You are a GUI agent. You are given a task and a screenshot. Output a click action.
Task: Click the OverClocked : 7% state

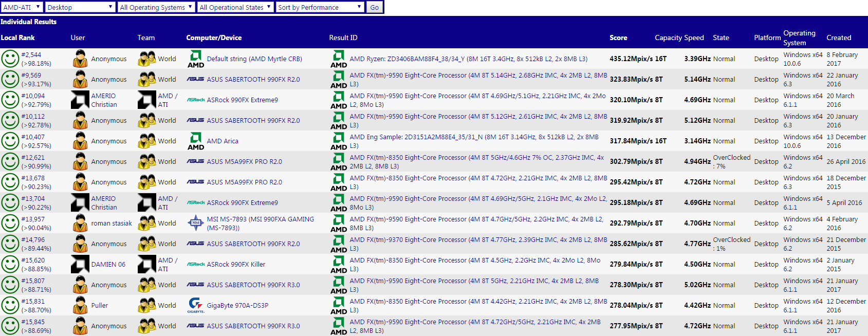pos(732,162)
